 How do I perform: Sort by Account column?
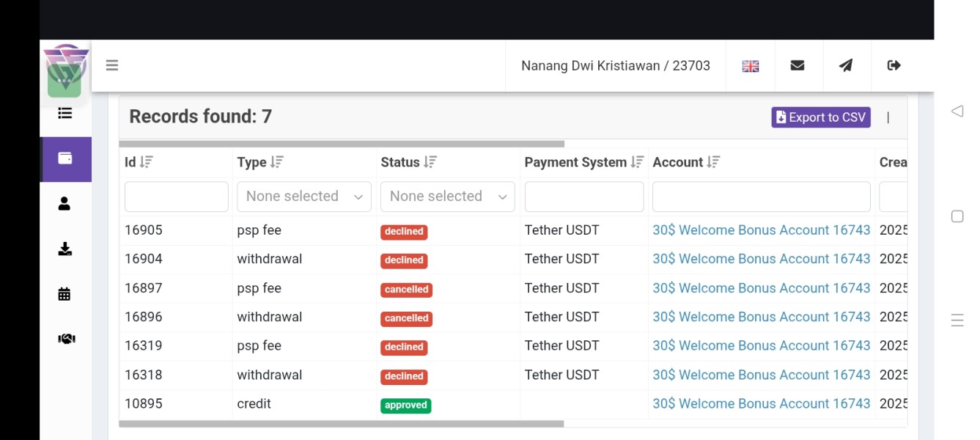pos(713,162)
